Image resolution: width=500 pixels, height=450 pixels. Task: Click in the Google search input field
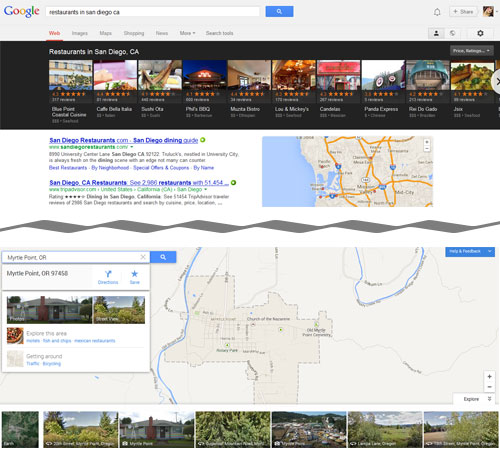click(153, 12)
